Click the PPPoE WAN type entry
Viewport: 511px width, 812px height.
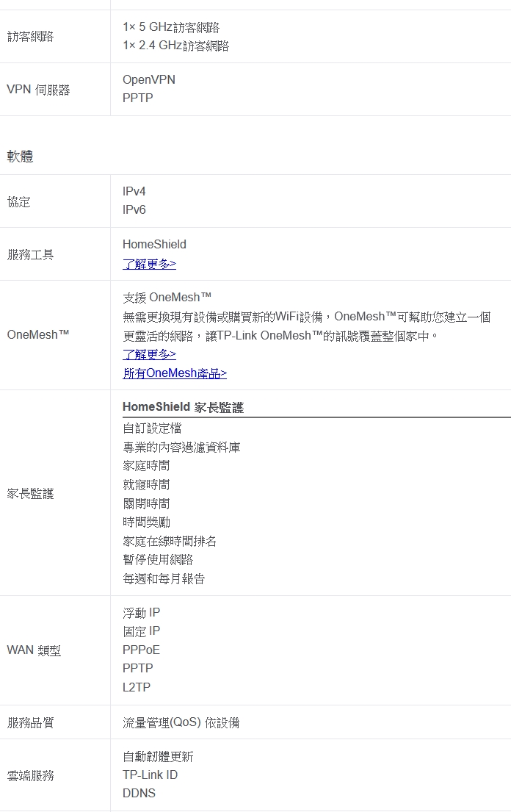click(x=141, y=650)
